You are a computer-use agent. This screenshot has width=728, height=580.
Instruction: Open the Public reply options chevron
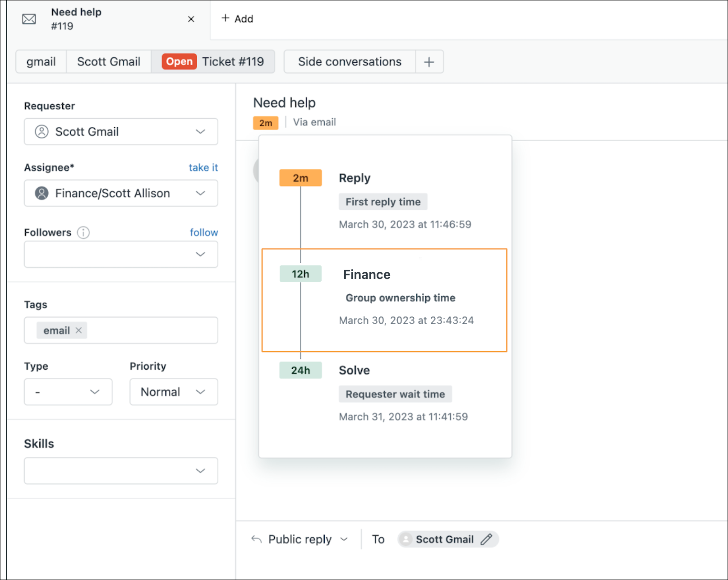coord(344,539)
